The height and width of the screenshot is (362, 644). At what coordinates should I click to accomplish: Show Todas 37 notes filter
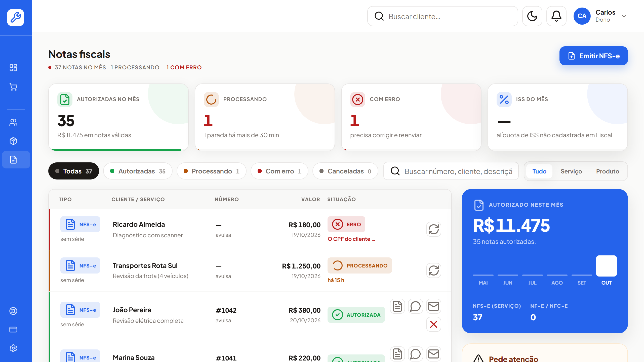coord(74,171)
